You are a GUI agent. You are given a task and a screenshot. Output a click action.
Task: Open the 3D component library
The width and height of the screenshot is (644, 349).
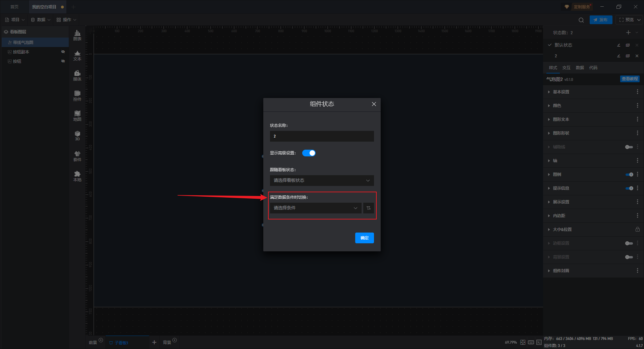pyautogui.click(x=77, y=136)
